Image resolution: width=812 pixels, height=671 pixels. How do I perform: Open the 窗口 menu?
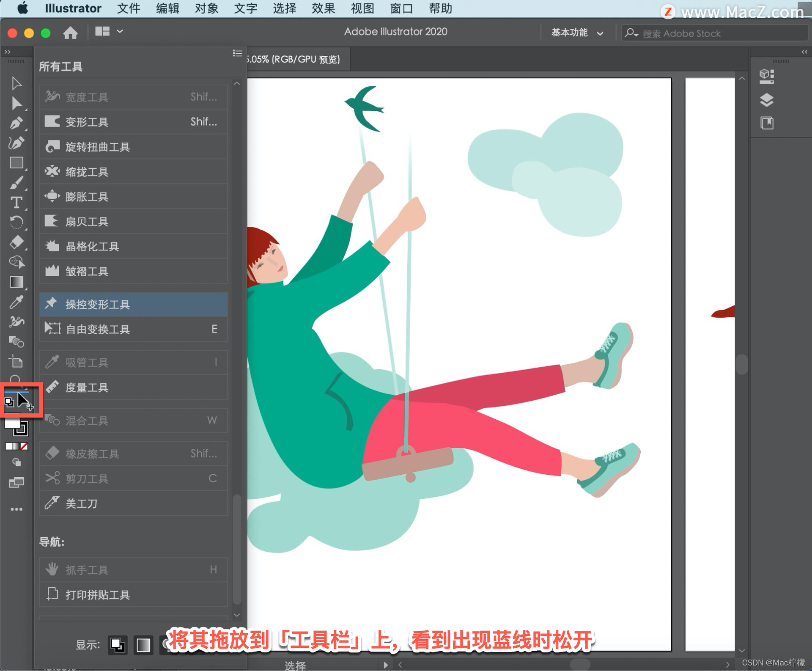401,8
